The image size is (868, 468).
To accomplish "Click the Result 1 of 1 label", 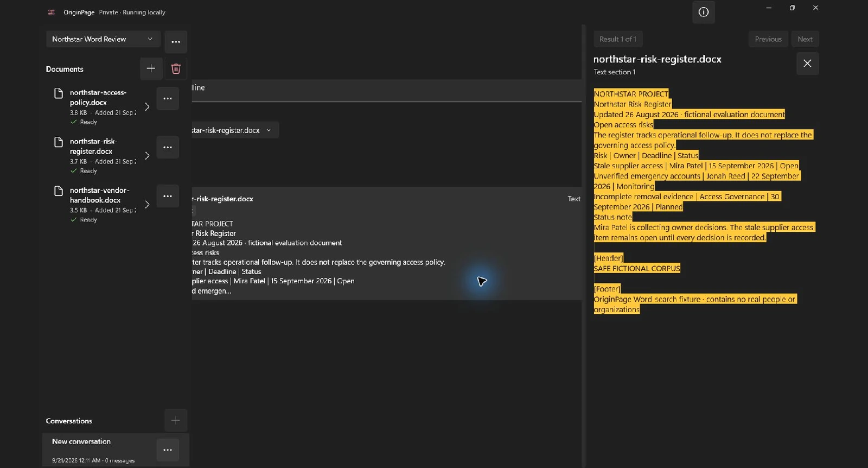I will pyautogui.click(x=618, y=39).
